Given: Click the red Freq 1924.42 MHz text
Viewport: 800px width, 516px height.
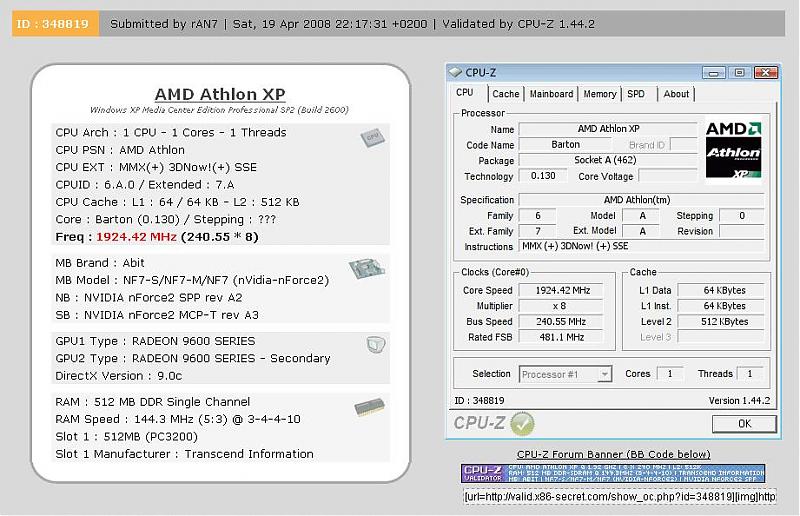Looking at the screenshot, I should (x=136, y=237).
